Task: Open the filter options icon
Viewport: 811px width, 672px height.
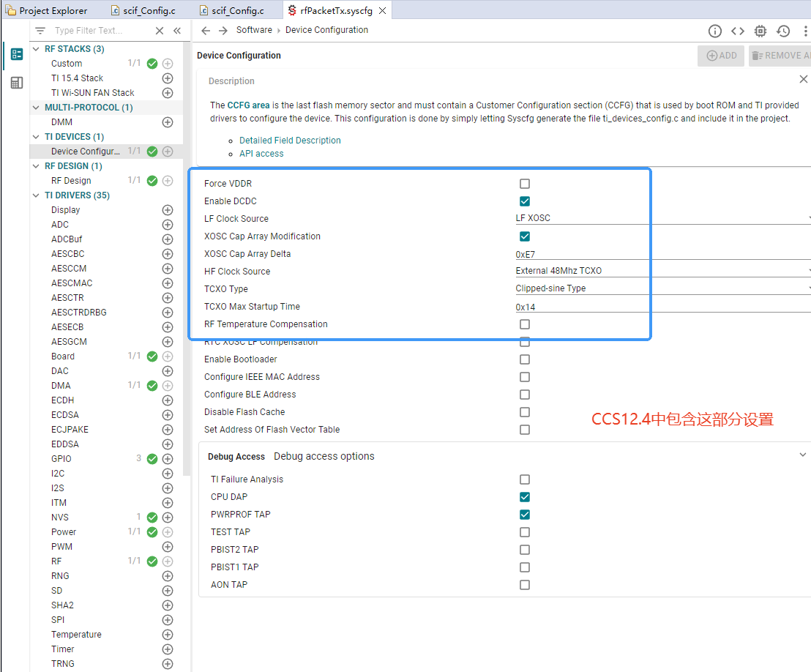Action: [x=40, y=31]
